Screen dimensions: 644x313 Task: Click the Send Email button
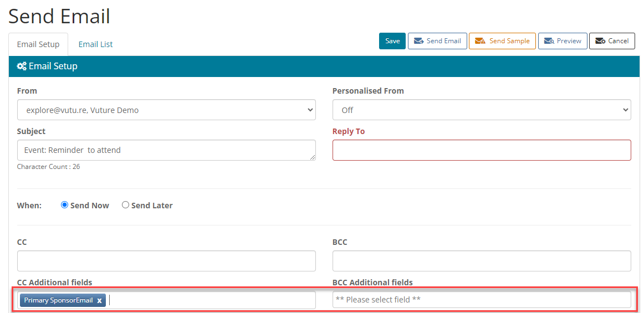(x=437, y=41)
